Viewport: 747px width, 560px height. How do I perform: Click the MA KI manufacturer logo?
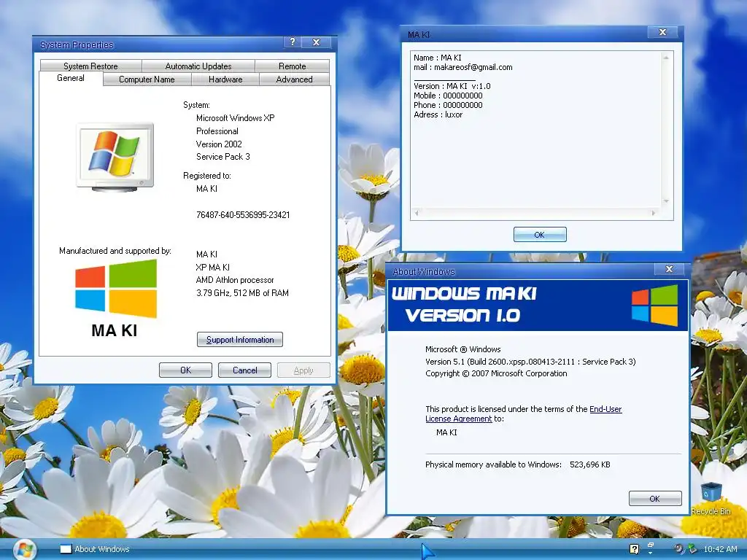[x=115, y=298]
